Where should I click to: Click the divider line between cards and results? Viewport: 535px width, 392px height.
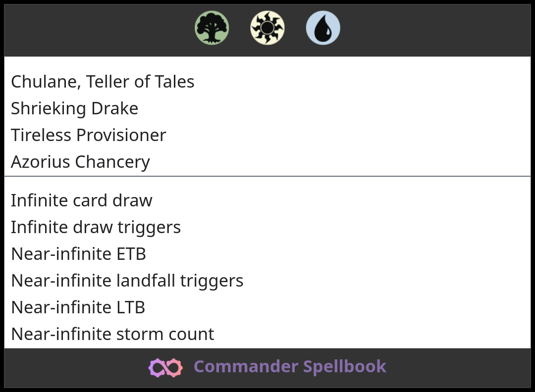(x=267, y=176)
